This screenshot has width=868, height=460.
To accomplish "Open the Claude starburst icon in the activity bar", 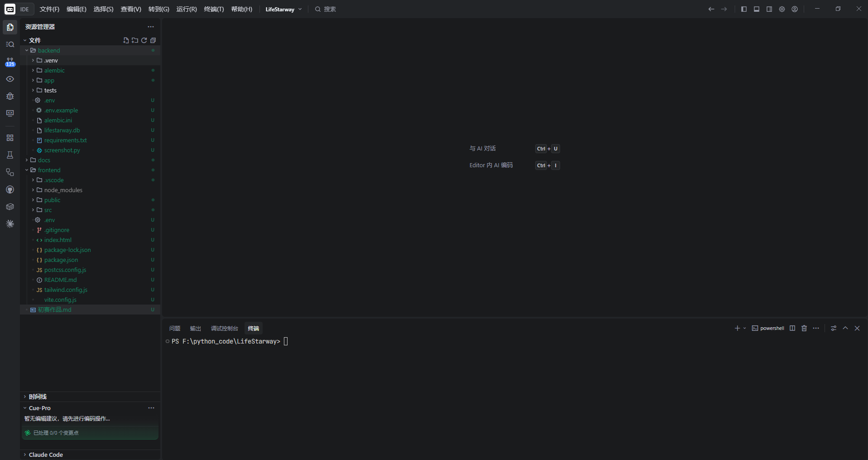I will (x=10, y=224).
